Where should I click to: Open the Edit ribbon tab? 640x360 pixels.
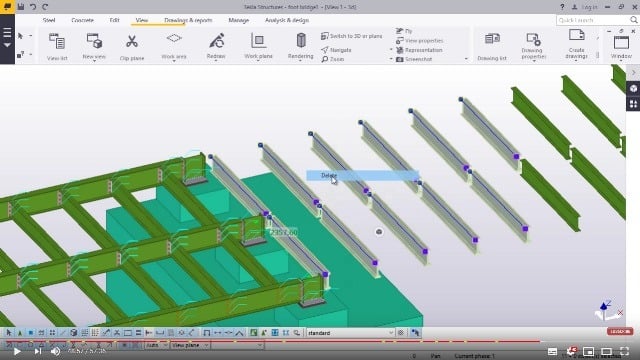(115, 20)
